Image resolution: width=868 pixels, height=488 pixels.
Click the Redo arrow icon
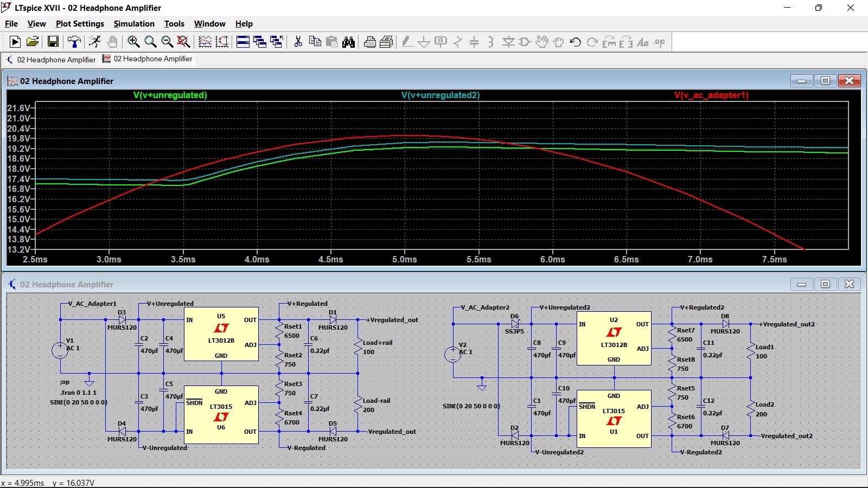pos(592,42)
